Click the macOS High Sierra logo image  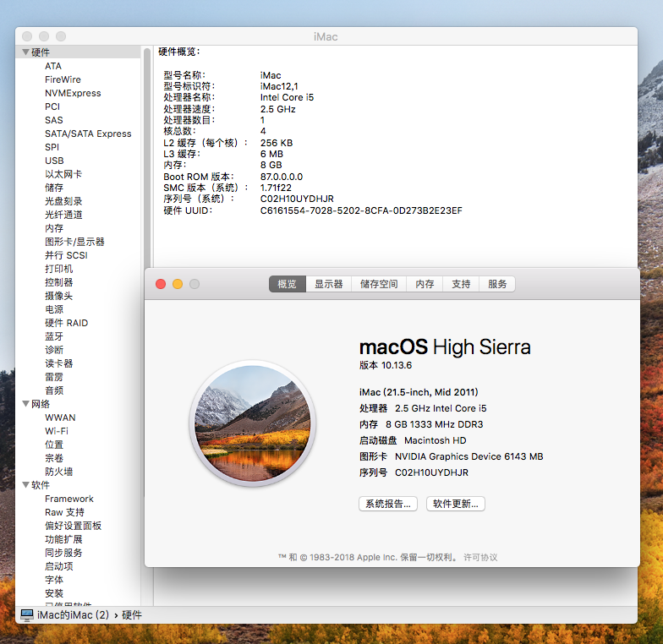point(252,423)
